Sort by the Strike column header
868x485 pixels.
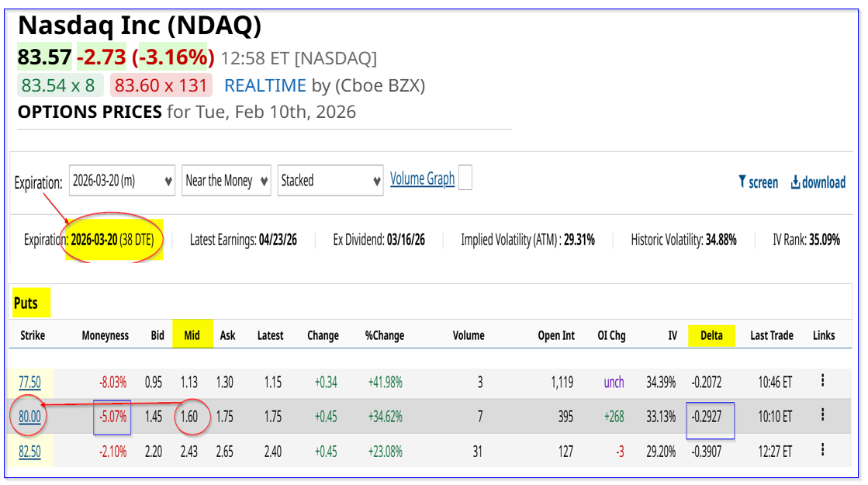click(x=33, y=335)
